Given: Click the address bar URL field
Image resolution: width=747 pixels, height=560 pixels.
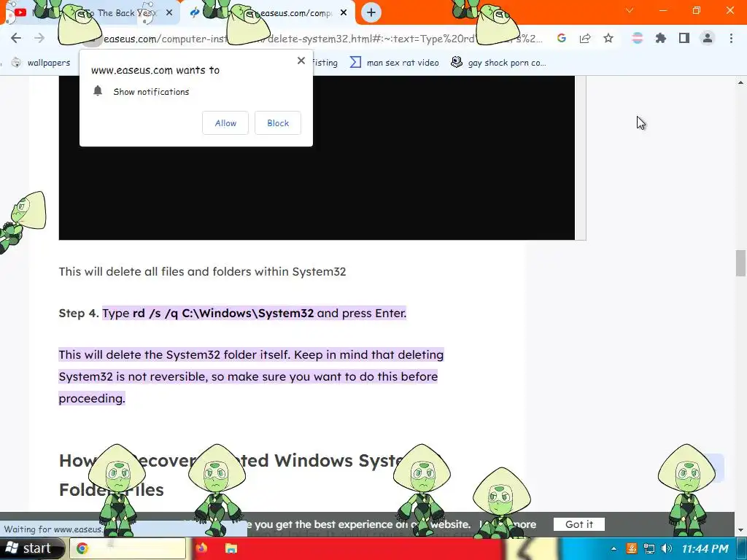Looking at the screenshot, I should click(322, 39).
